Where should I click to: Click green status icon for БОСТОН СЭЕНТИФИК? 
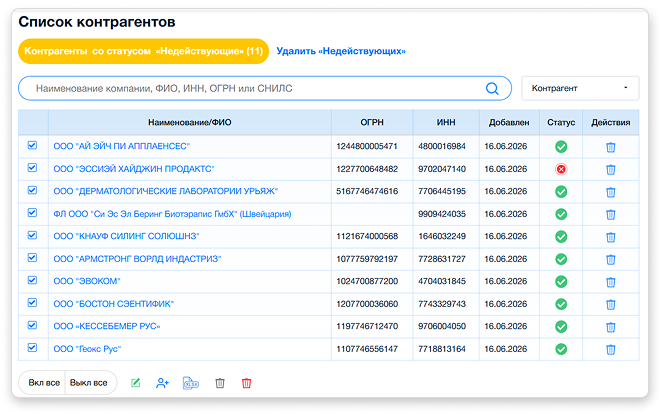[x=561, y=304]
